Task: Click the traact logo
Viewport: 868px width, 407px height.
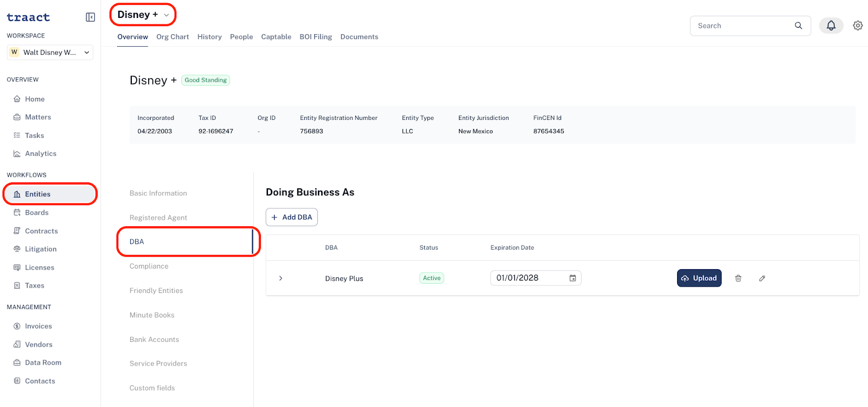Action: pyautogui.click(x=28, y=17)
